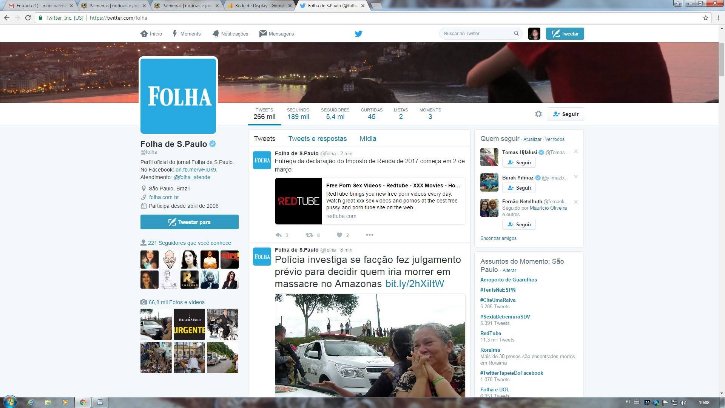The image size is (725, 408).
Task: Open first tweet's more options
Action: pyautogui.click(x=369, y=235)
